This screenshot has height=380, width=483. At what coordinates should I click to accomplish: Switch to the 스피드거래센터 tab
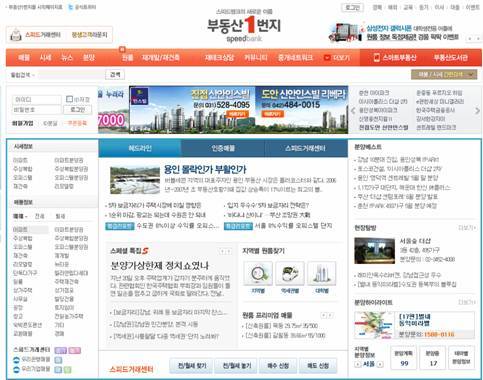tap(306, 148)
